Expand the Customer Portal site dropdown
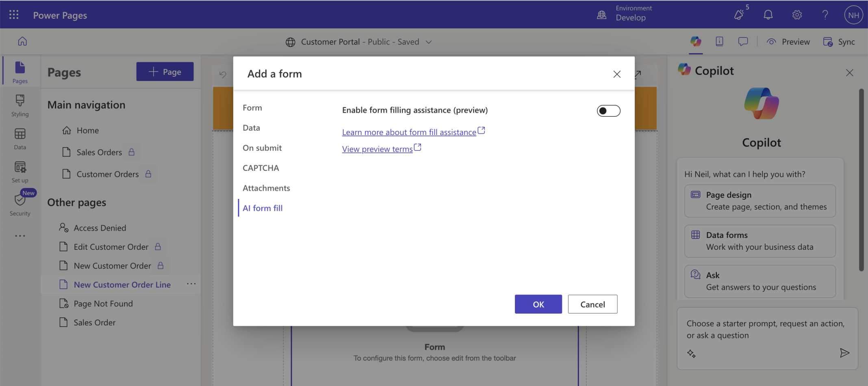868x386 pixels. point(429,42)
